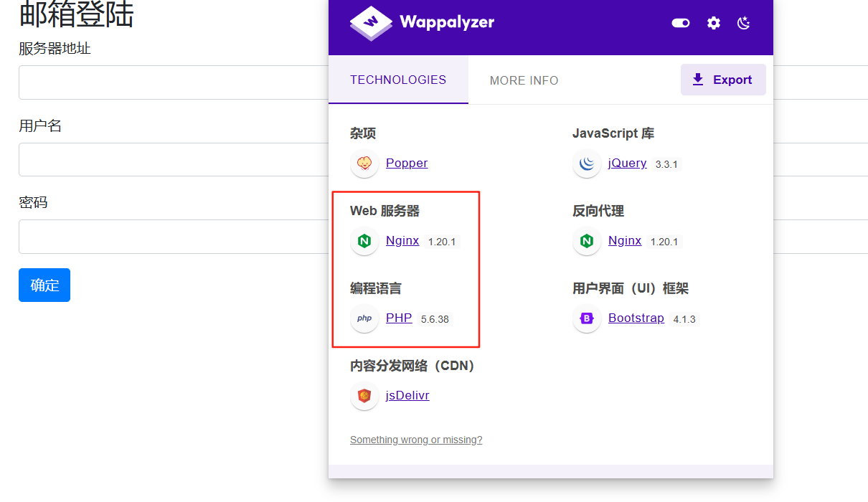Click the PHP version 5.6.38 label
This screenshot has width=868, height=502.
(435, 319)
